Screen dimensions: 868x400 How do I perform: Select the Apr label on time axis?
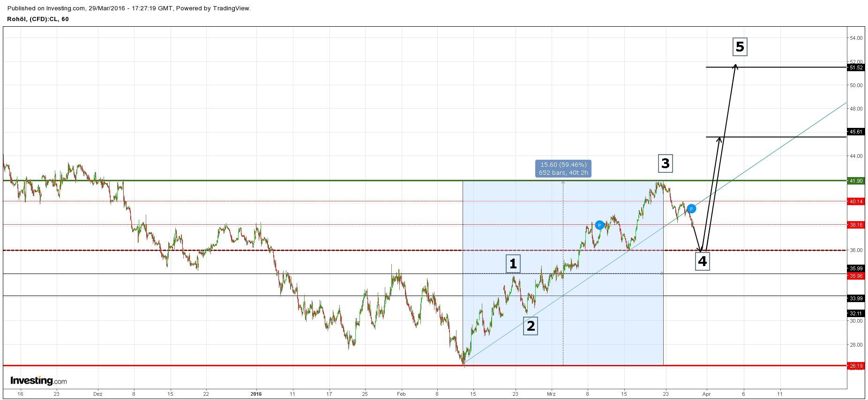point(706,394)
